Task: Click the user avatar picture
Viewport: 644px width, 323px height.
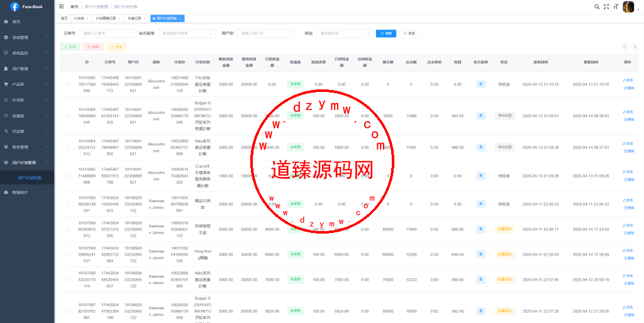Action: (628, 6)
